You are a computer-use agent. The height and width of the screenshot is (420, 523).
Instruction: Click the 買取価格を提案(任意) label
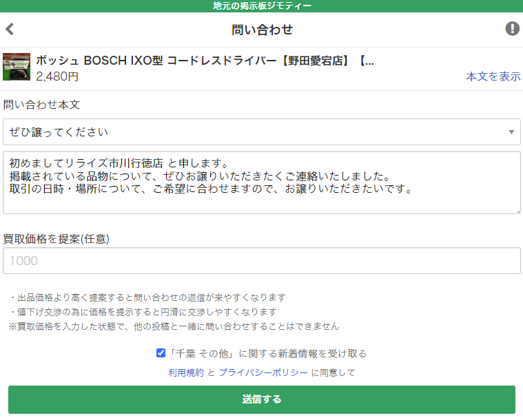57,239
